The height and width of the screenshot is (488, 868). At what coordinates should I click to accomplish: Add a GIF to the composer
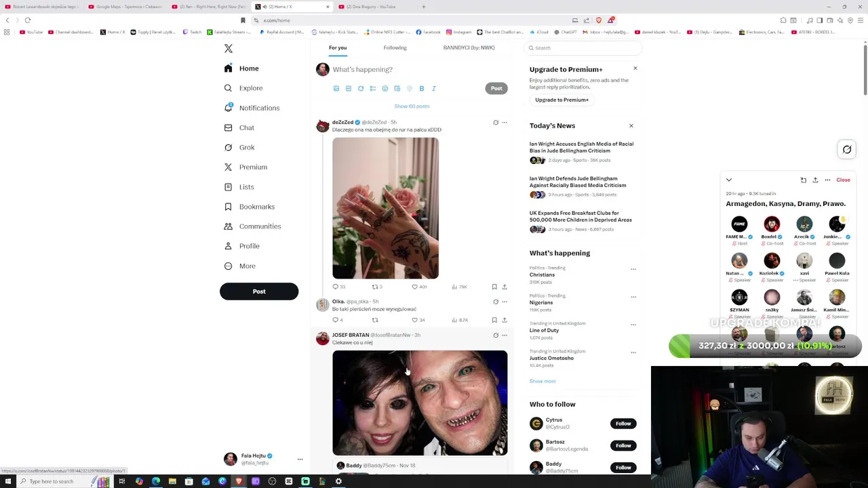pyautogui.click(x=349, y=89)
